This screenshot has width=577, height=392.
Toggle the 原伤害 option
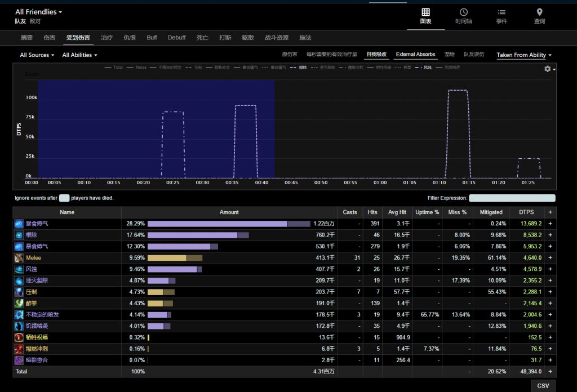(x=290, y=54)
